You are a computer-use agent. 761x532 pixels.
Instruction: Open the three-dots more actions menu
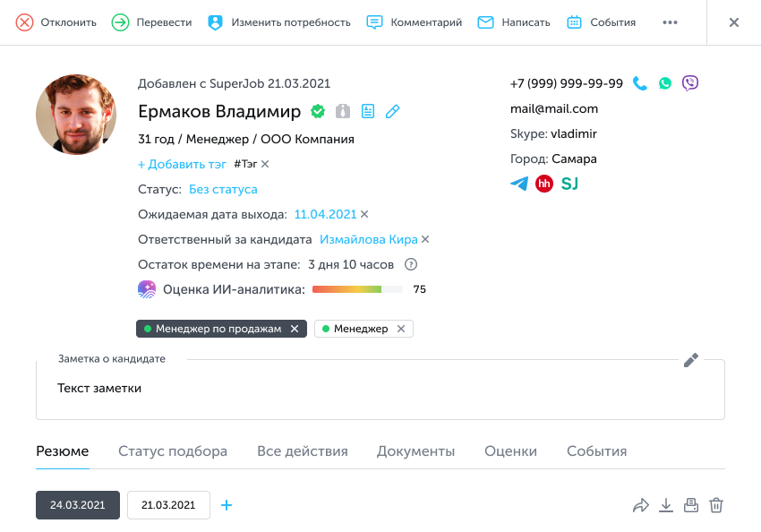coord(670,22)
